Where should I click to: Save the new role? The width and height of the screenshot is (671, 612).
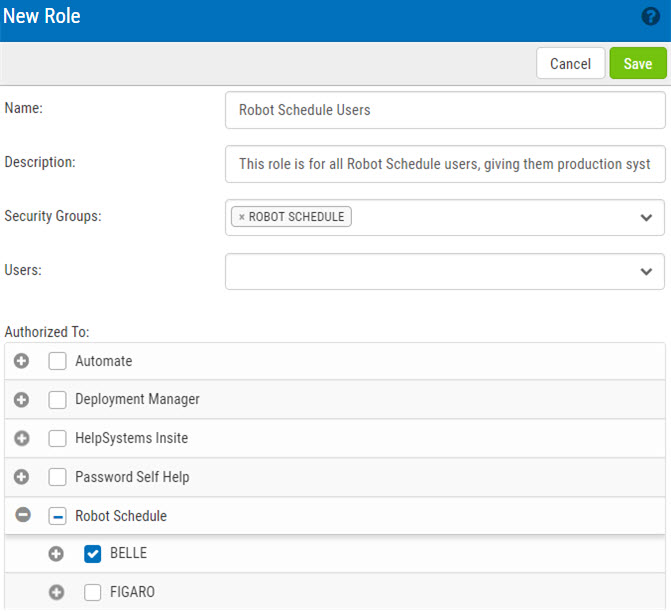tap(638, 63)
